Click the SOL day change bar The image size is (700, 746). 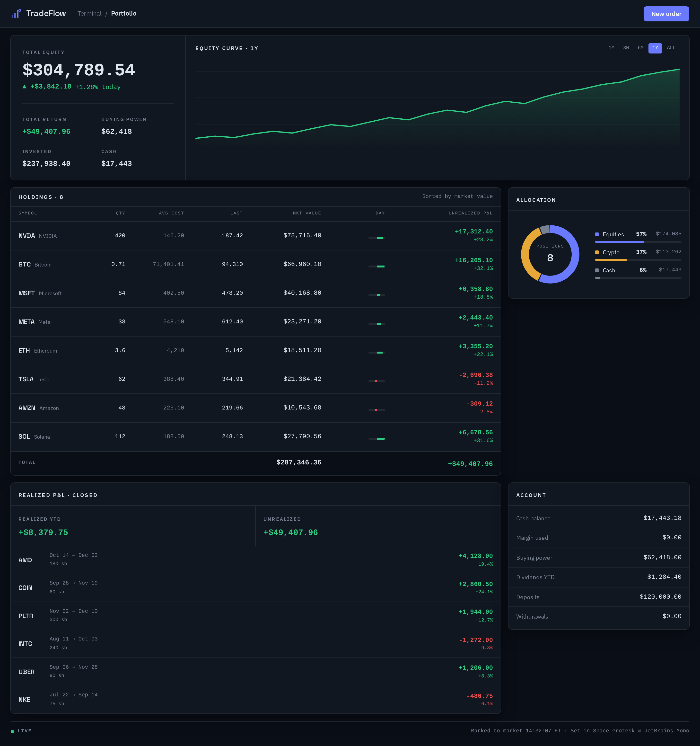(x=377, y=439)
